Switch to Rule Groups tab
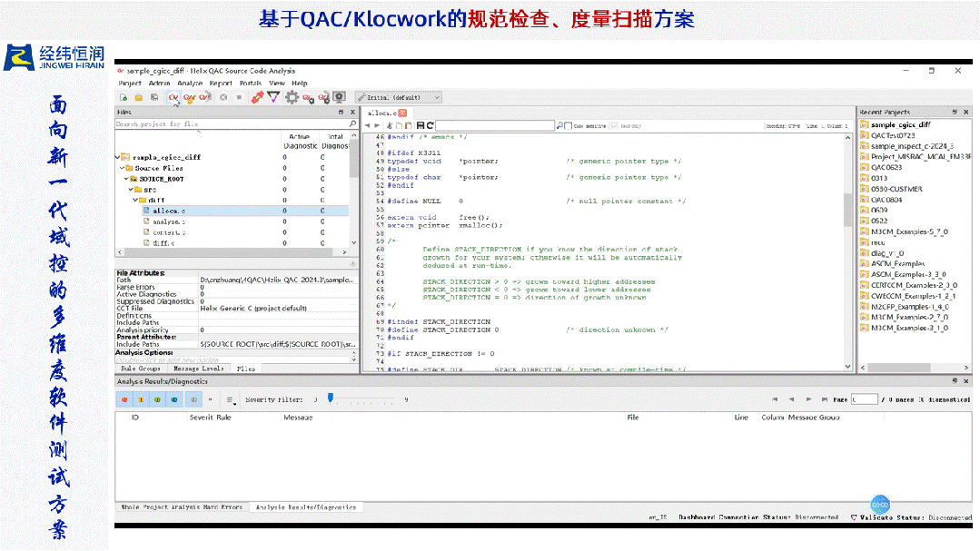 141,369
